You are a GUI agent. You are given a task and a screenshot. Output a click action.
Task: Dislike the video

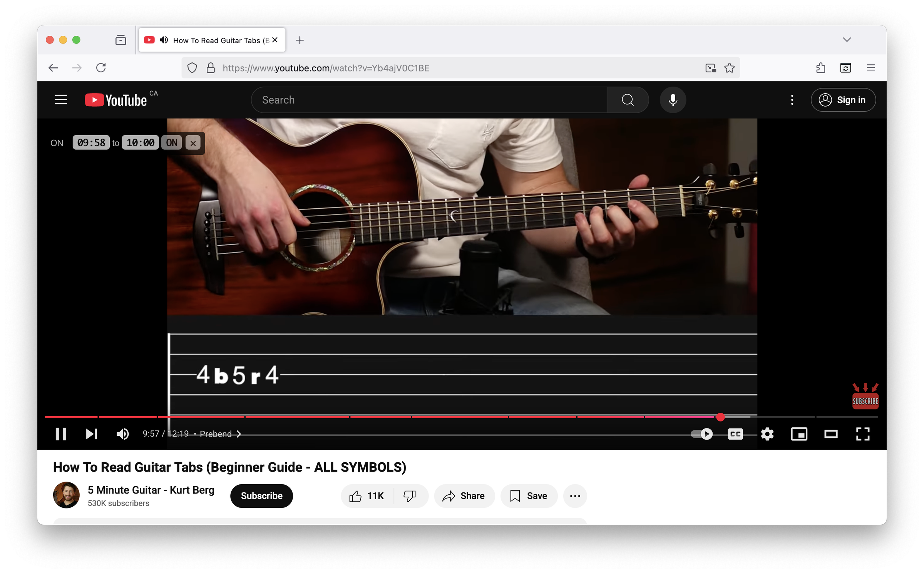pyautogui.click(x=410, y=496)
